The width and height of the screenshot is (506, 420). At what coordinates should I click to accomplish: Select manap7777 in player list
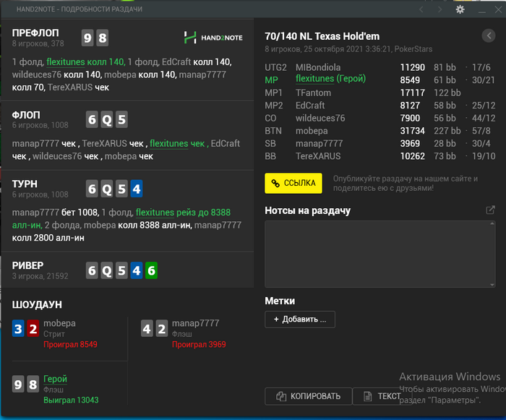pos(319,143)
